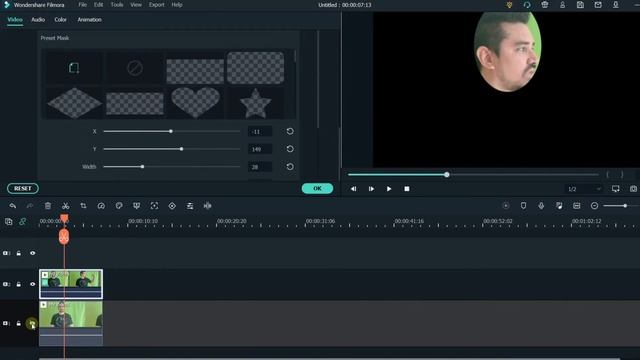
Task: Click the lightbulb tips icon in title bar
Action: pyautogui.click(x=509, y=5)
